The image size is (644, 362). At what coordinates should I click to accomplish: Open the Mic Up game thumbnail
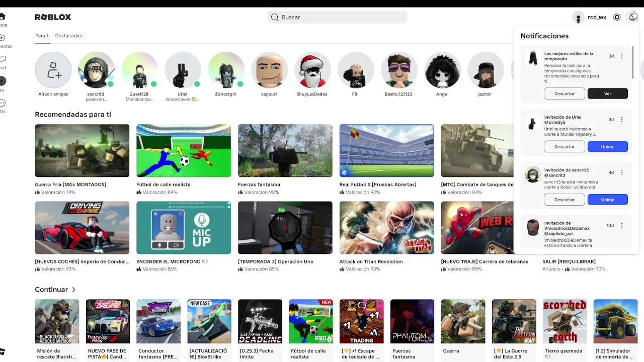pyautogui.click(x=184, y=228)
